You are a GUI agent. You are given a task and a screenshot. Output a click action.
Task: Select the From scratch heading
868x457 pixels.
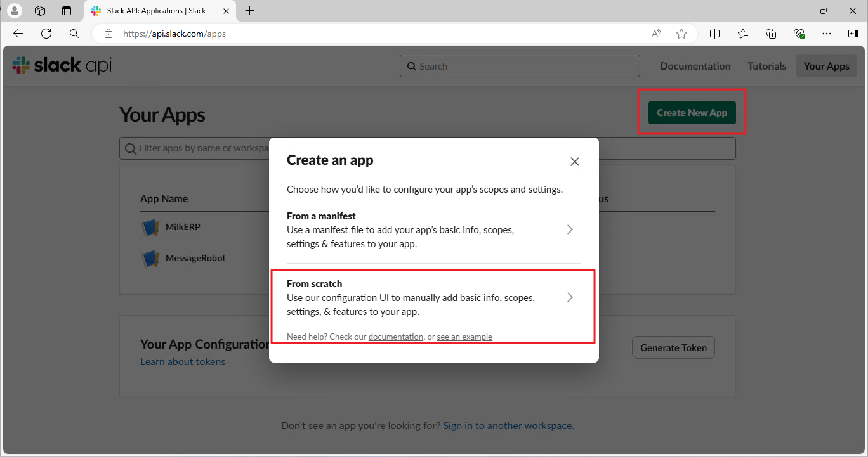(314, 284)
